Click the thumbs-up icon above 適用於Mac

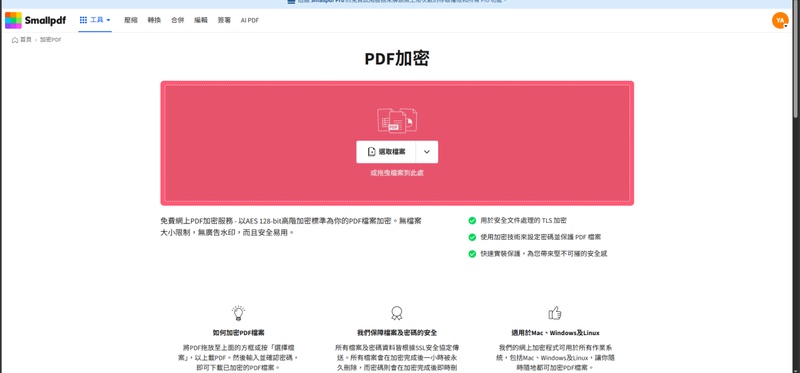(555, 313)
